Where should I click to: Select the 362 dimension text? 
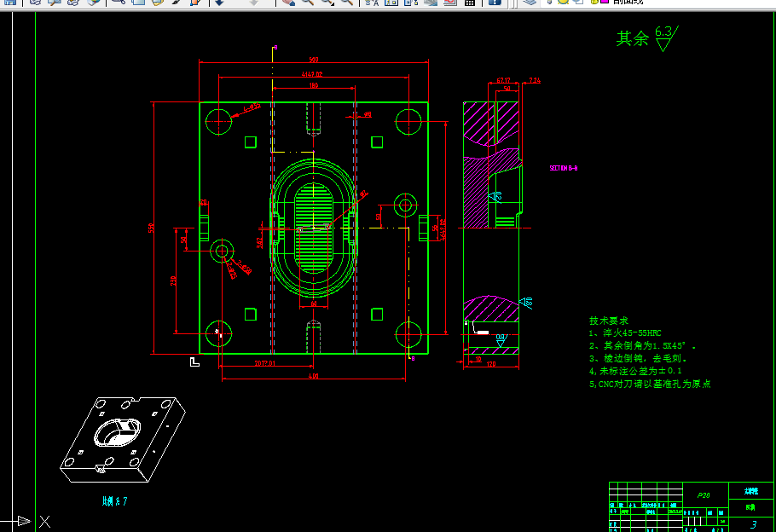259,243
